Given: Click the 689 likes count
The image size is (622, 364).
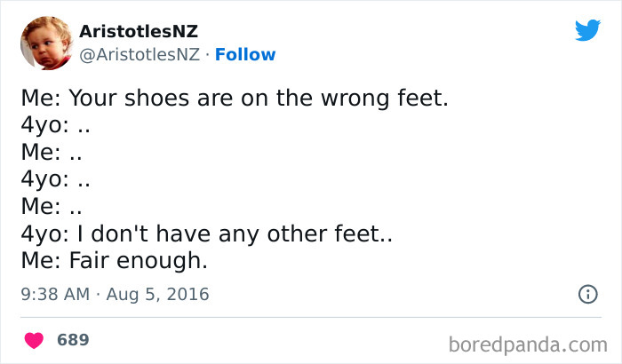Looking at the screenshot, I should coord(73,340).
